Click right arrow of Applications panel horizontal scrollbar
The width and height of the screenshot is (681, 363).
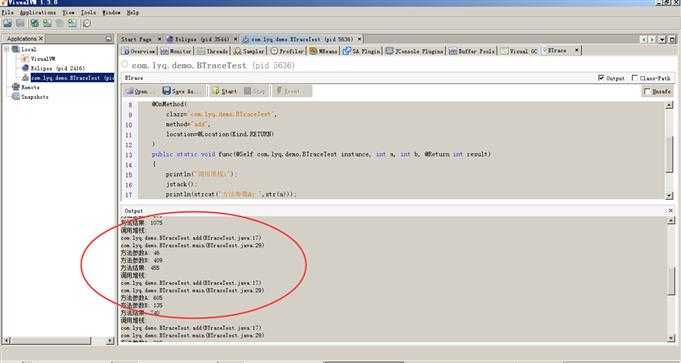point(109,341)
